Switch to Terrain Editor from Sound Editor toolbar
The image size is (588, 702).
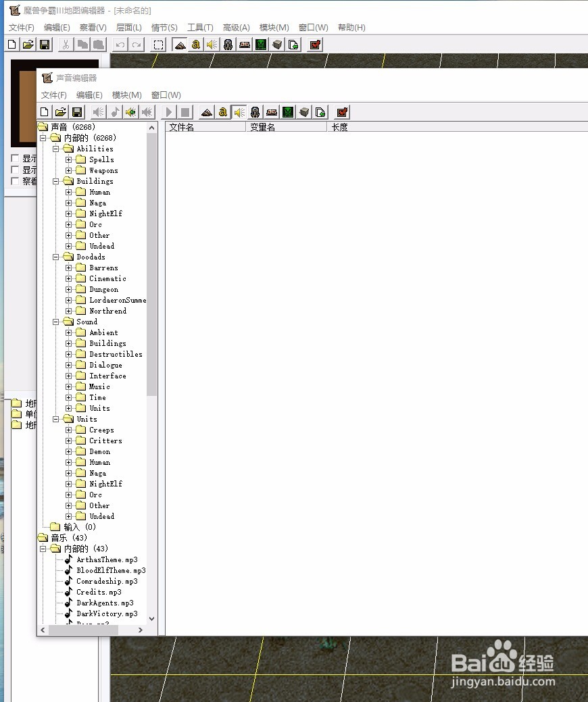pos(206,112)
